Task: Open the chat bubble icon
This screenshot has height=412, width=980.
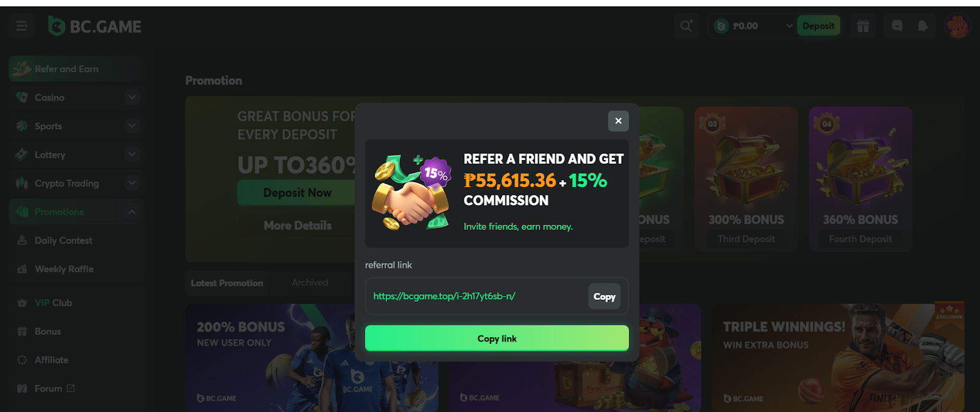Action: (x=897, y=26)
